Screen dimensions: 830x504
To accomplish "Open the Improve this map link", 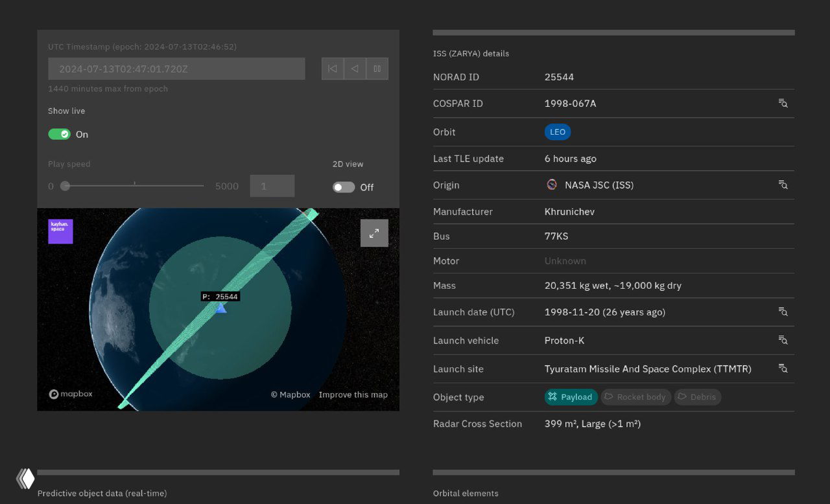I will pyautogui.click(x=353, y=395).
